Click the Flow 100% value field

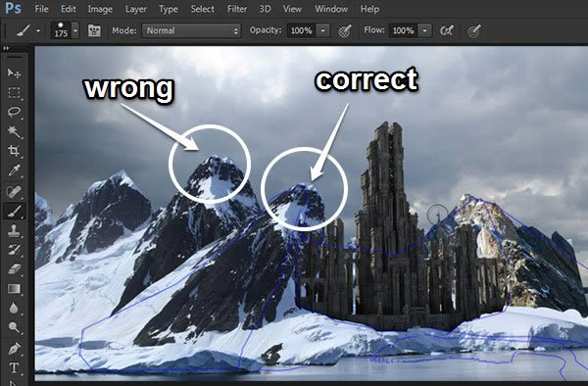point(404,30)
